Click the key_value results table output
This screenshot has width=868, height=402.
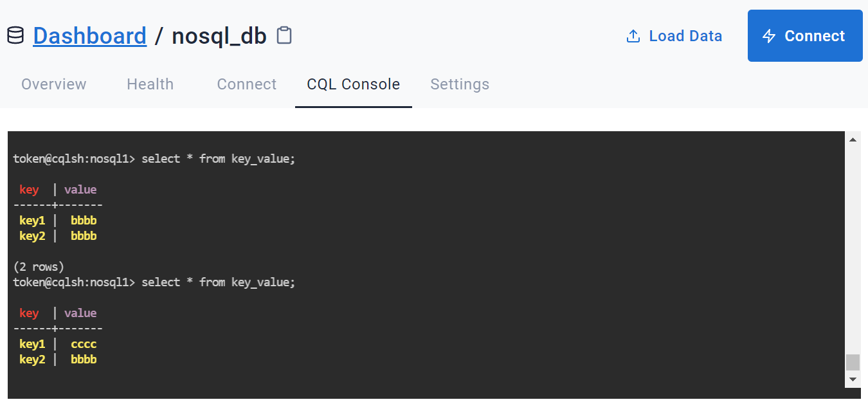(58, 212)
